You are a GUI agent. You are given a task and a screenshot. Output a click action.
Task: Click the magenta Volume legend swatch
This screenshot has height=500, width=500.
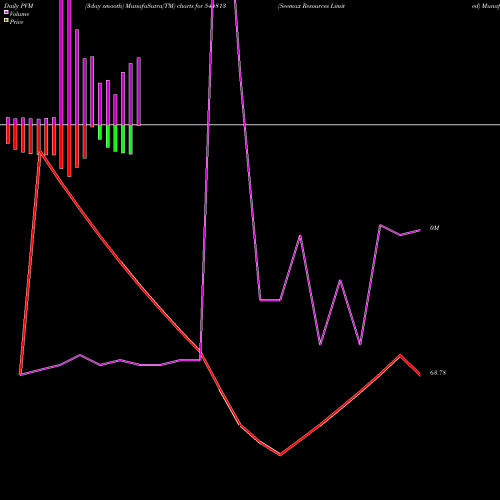click(6, 12)
